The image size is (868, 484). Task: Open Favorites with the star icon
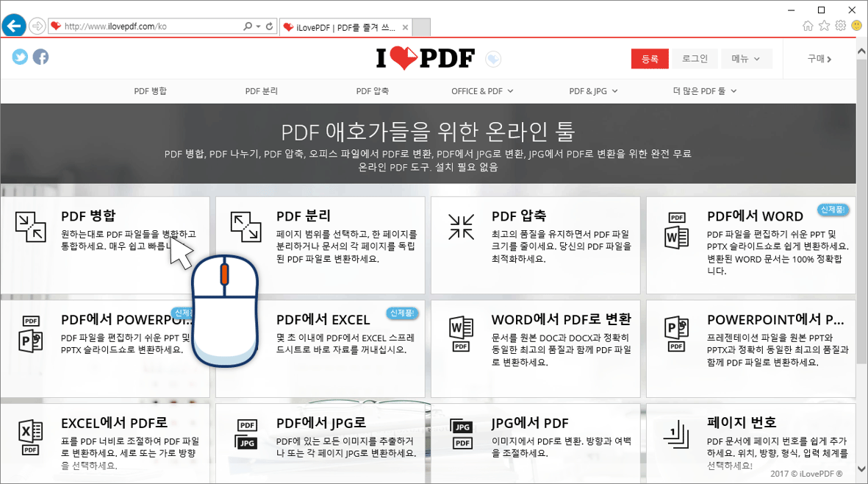[x=824, y=26]
